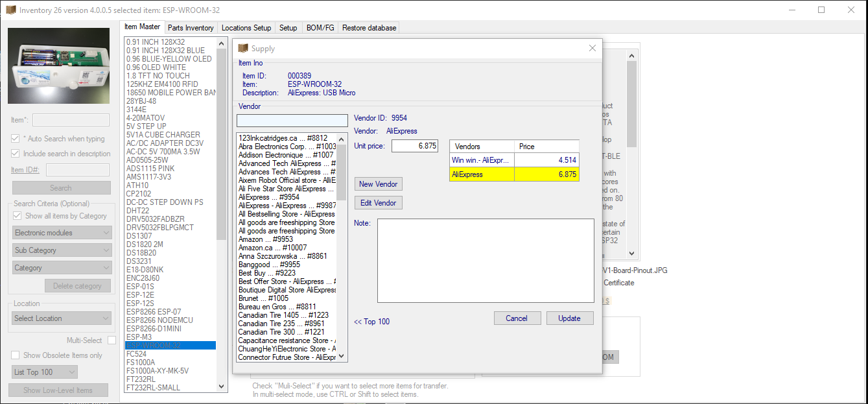The height and width of the screenshot is (404, 868).
Task: Select Best Buy ... #9223 vendor
Action: pyautogui.click(x=287, y=273)
